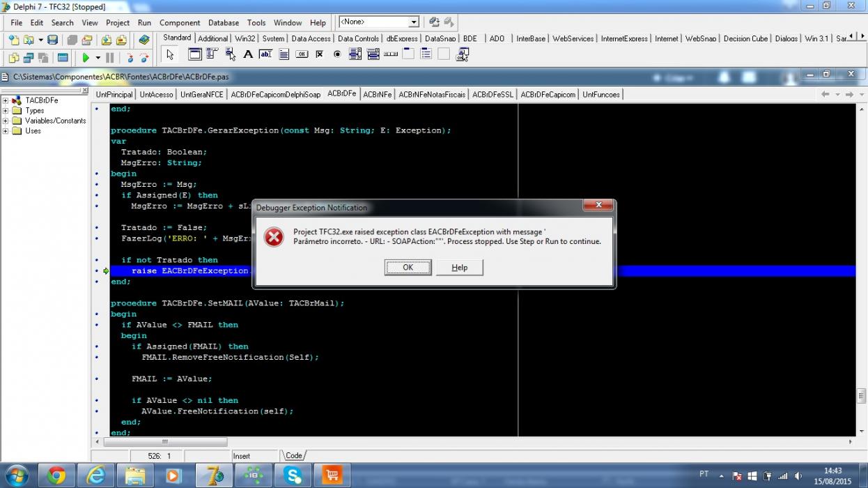Image resolution: width=868 pixels, height=488 pixels.
Task: Pick the Edit component icon
Action: 265,54
